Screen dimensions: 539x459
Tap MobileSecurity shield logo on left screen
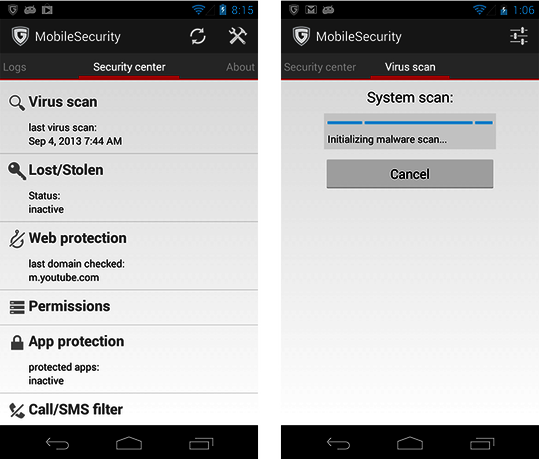(20, 36)
